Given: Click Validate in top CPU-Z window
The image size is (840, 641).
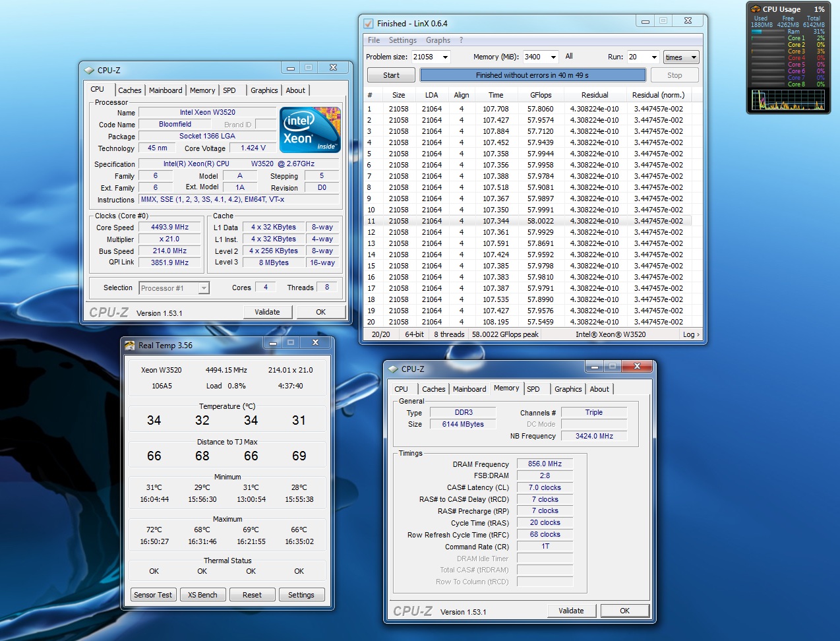Looking at the screenshot, I should point(267,312).
